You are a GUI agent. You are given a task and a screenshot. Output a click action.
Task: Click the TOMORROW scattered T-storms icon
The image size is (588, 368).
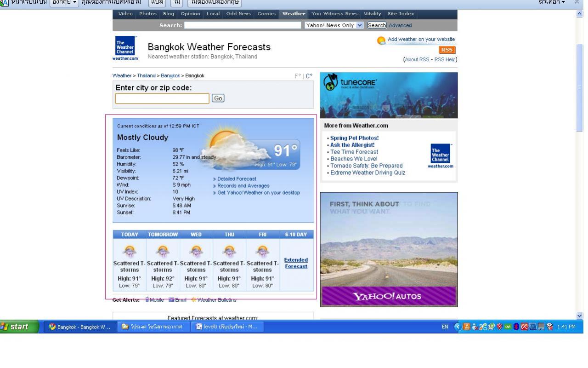163,250
